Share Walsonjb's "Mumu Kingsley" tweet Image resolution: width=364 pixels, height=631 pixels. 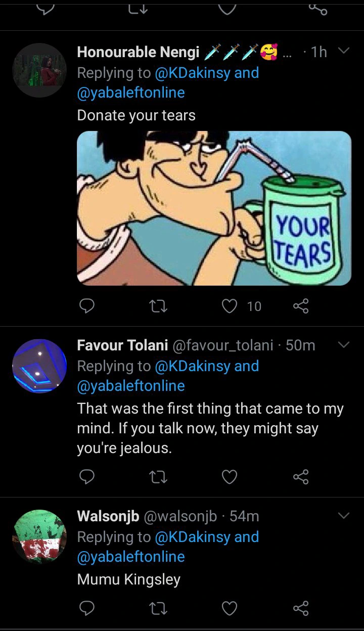coord(301,607)
